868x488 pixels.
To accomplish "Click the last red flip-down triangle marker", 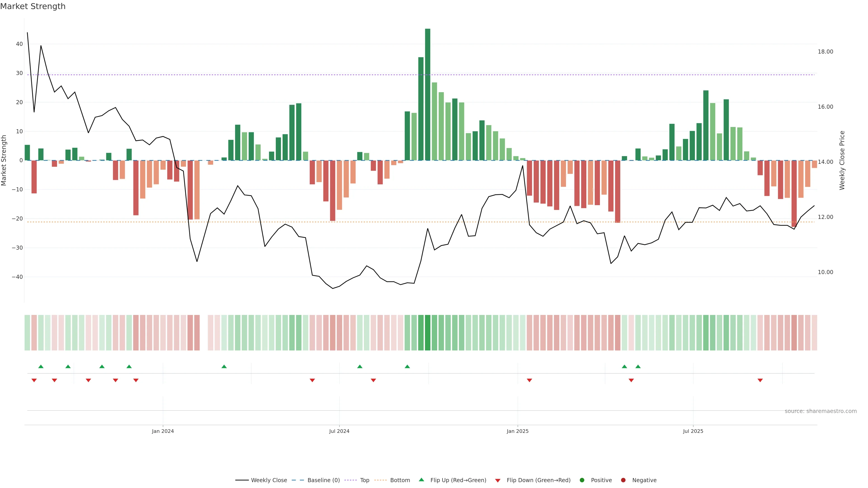I will tap(760, 380).
